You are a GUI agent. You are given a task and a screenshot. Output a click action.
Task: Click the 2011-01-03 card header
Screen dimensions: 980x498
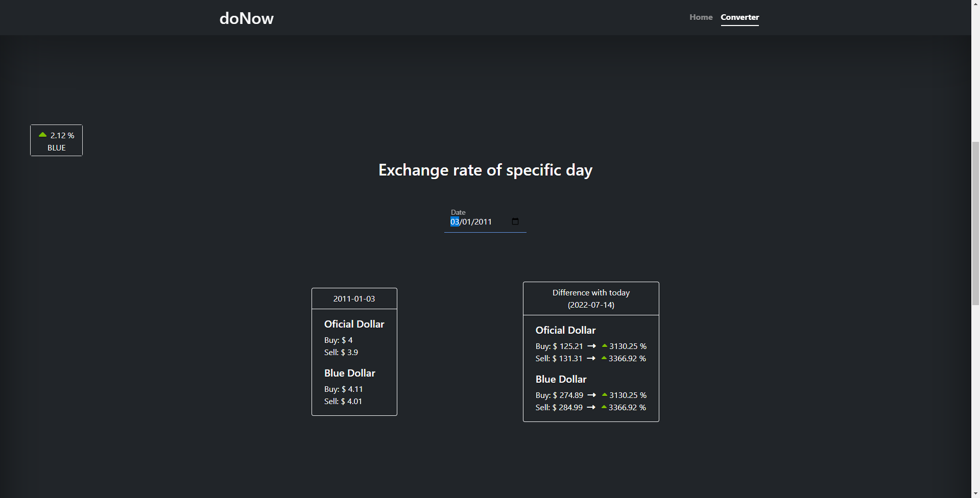[x=354, y=298]
